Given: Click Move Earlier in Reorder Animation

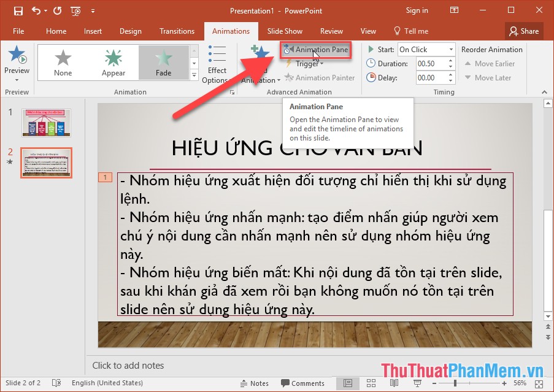Looking at the screenshot, I should coord(490,63).
